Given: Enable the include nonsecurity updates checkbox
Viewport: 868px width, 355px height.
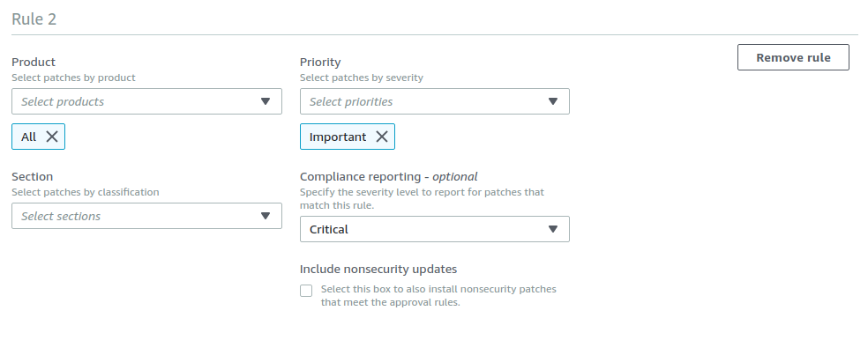Looking at the screenshot, I should [306, 290].
